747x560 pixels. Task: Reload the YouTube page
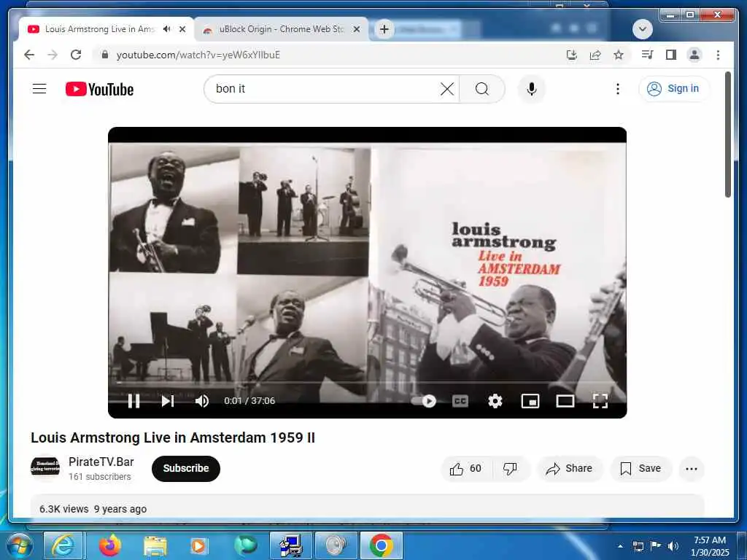(76, 55)
